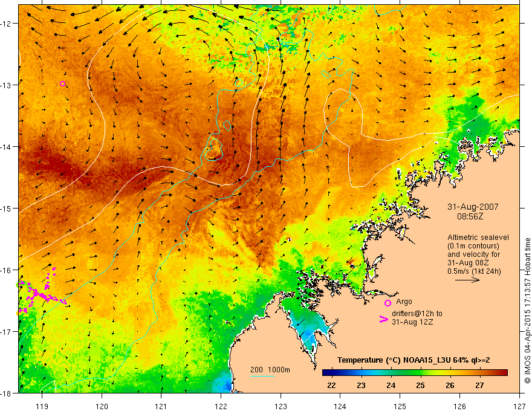Click the colorbar tick label 26
Image resolution: width=532 pixels, height=411 pixels.
pyautogui.click(x=450, y=385)
